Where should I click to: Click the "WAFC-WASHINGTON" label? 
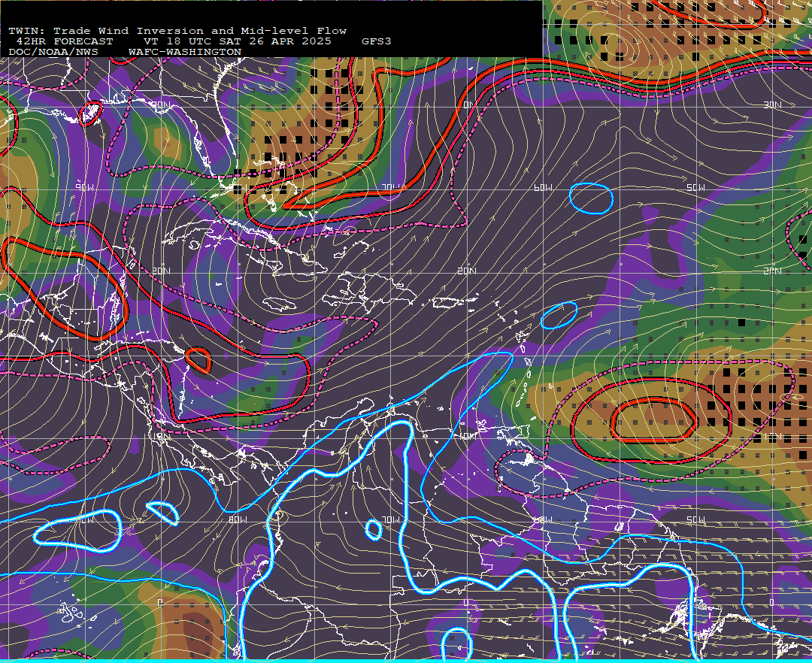(x=185, y=52)
